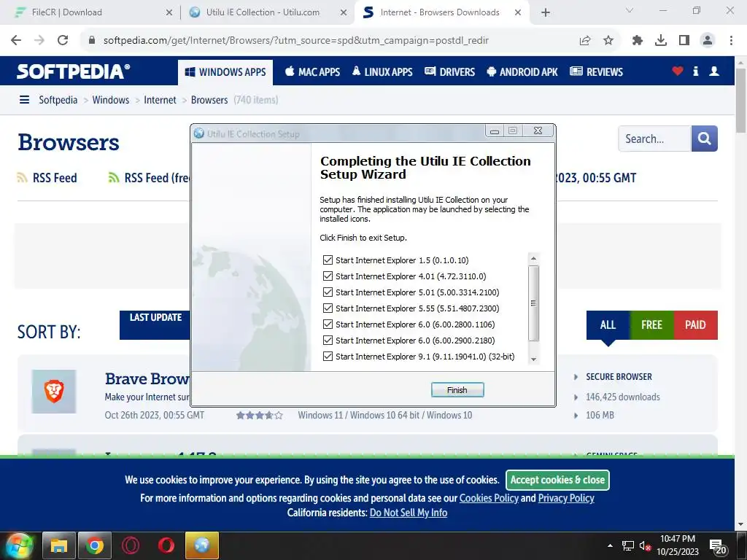747x560 pixels.
Task: Uncheck Start Internet Explorer 5.01 checkbox
Action: [x=328, y=292]
